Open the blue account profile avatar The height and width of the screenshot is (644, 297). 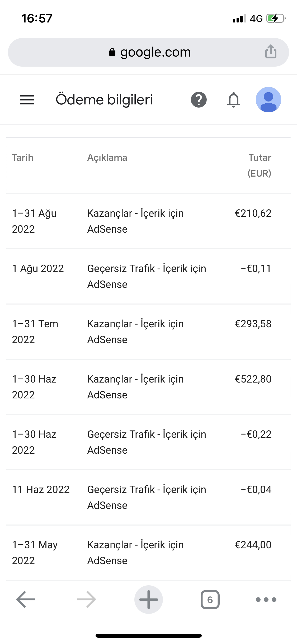pos(268,100)
